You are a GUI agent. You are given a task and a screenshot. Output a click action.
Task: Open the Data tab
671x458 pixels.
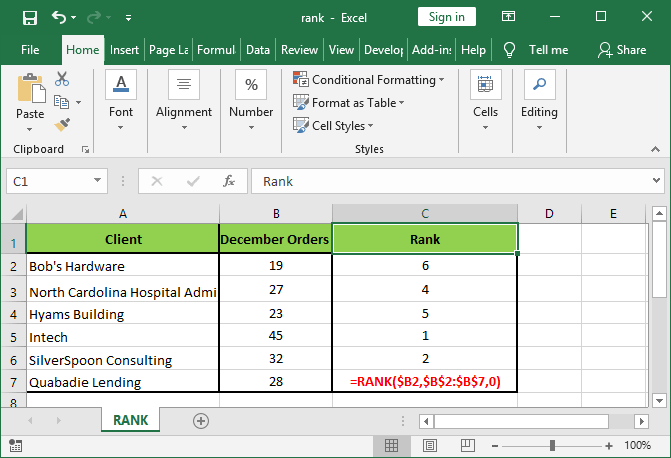tap(258, 50)
